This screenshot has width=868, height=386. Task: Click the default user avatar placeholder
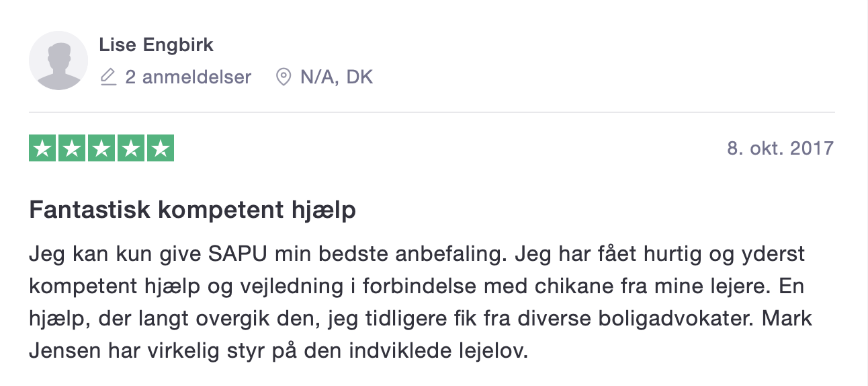pyautogui.click(x=58, y=61)
